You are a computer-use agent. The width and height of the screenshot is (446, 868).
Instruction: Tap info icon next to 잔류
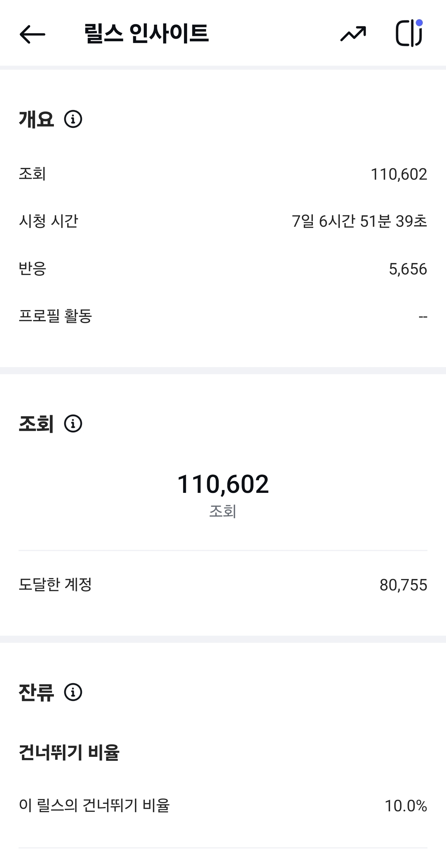click(73, 692)
